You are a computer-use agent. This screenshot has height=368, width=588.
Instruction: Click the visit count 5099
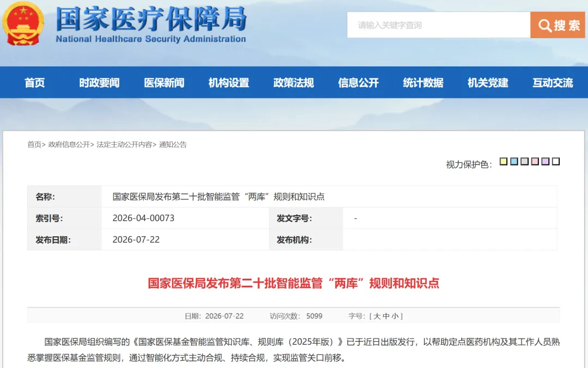pos(314,316)
